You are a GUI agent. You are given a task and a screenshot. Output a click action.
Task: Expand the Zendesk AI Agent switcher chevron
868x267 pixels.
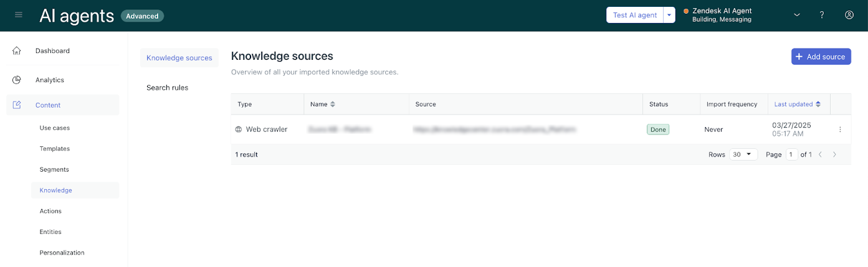tap(796, 15)
